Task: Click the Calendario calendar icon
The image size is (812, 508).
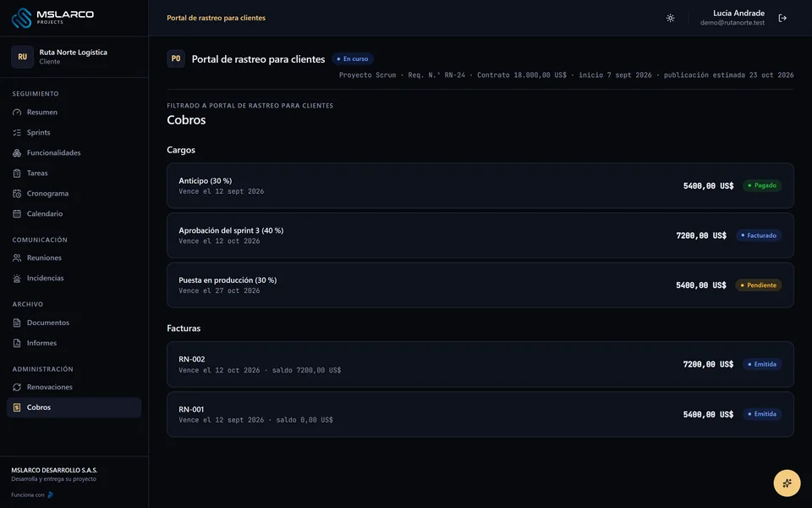Action: tap(17, 213)
